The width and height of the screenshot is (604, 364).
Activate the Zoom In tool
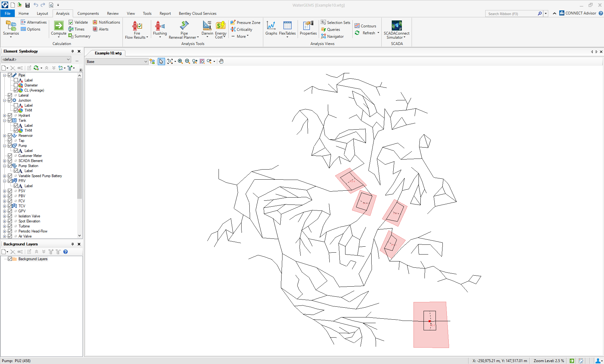(180, 61)
